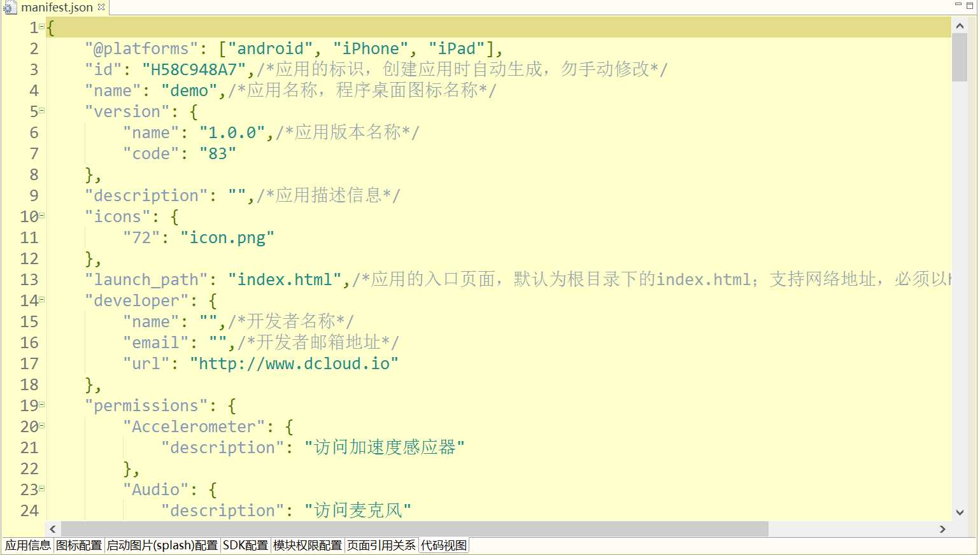This screenshot has width=980, height=555.
Task: Select the 页面引用关系 tab
Action: (381, 545)
